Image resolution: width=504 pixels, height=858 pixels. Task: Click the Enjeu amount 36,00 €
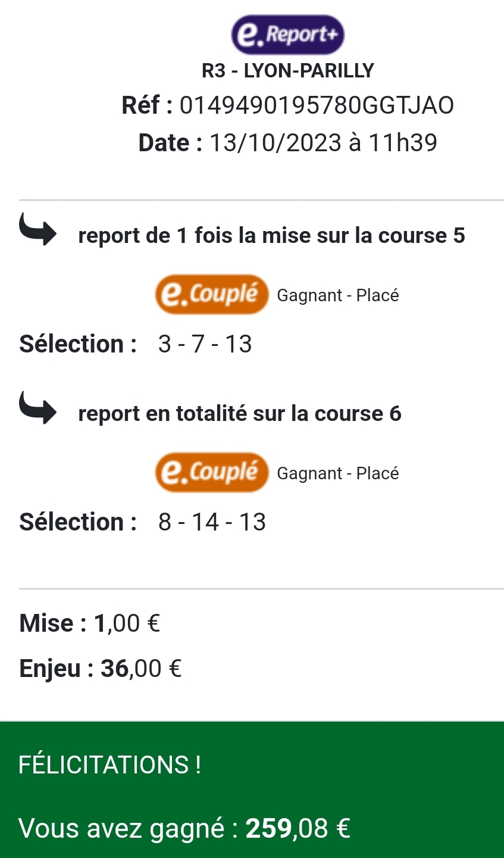(141, 669)
